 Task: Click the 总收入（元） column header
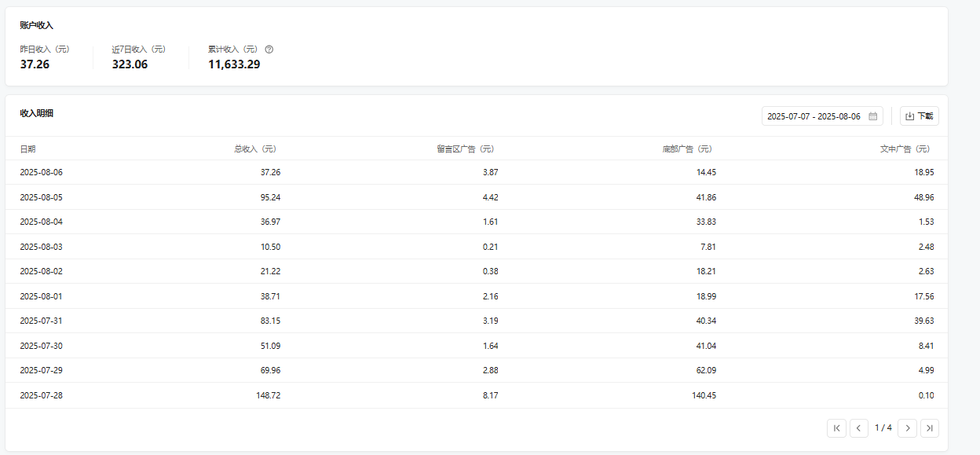click(x=257, y=149)
